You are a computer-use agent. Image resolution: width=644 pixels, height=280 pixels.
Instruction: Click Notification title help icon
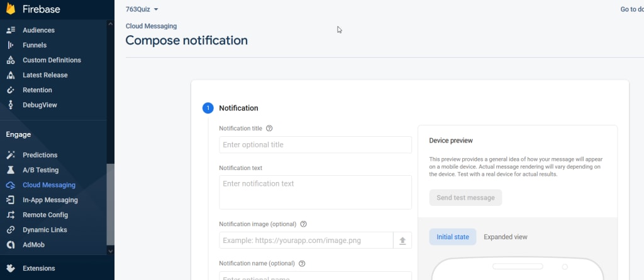tap(269, 128)
